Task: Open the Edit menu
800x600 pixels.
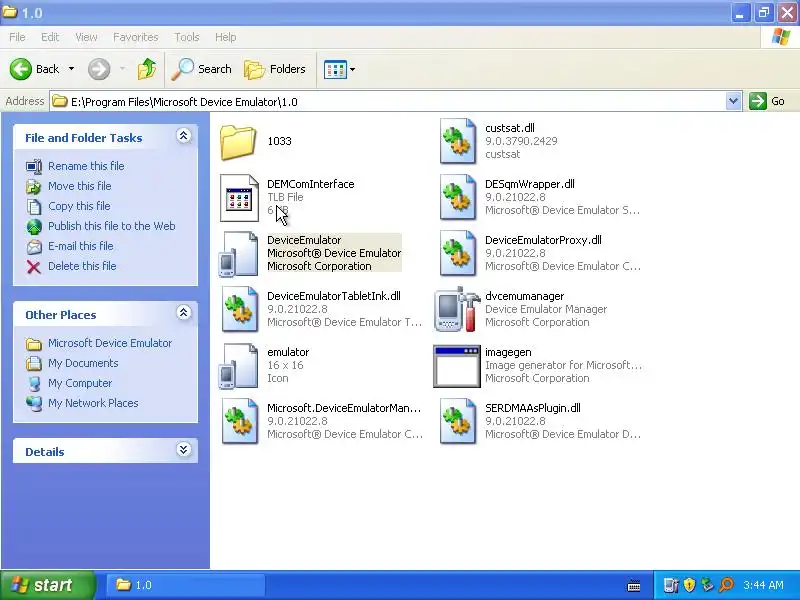Action: 50,37
